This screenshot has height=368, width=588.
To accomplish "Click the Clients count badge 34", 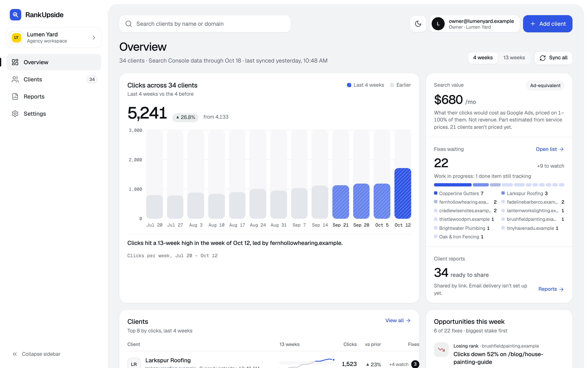I will pyautogui.click(x=92, y=79).
